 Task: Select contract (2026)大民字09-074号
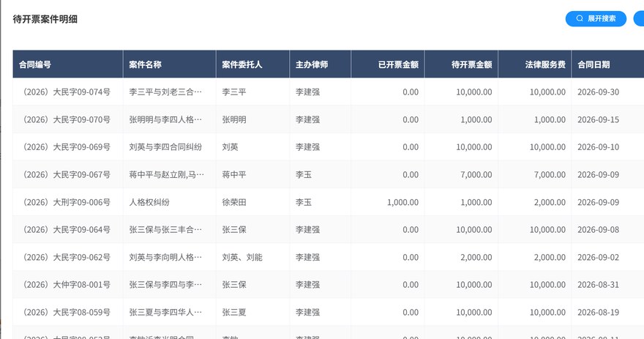(x=65, y=92)
